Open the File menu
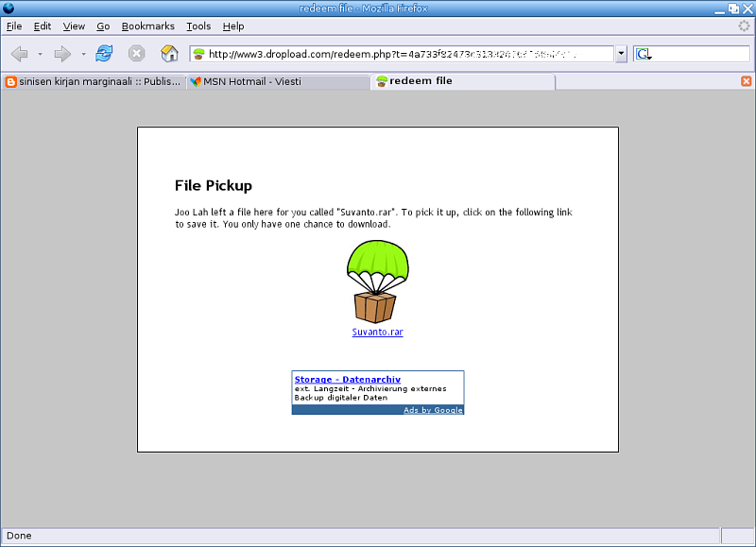Screen dimensions: 756x547 14,26
